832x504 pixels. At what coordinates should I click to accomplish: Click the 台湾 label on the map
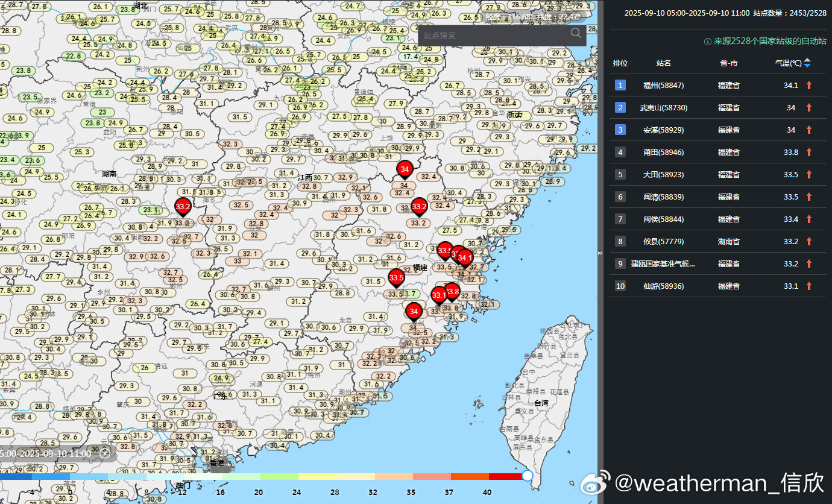click(541, 403)
